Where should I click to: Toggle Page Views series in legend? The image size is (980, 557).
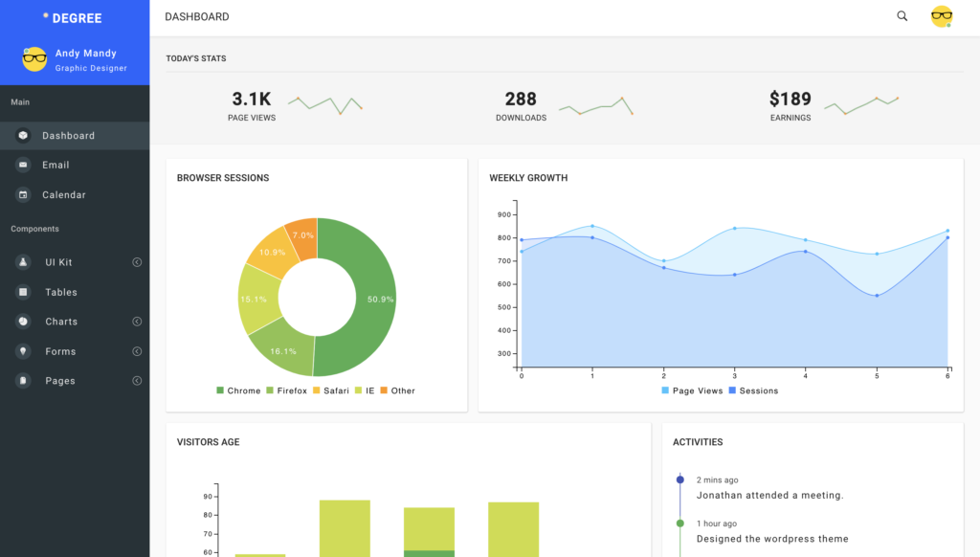click(691, 390)
